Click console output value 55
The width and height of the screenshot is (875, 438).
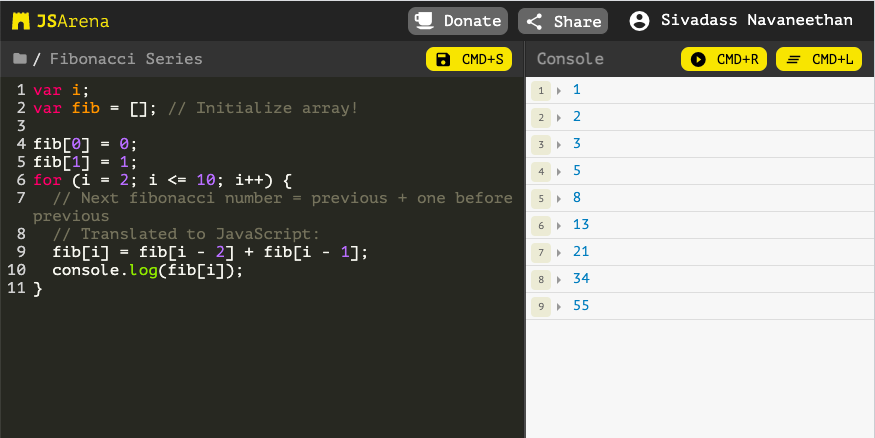pyautogui.click(x=581, y=305)
